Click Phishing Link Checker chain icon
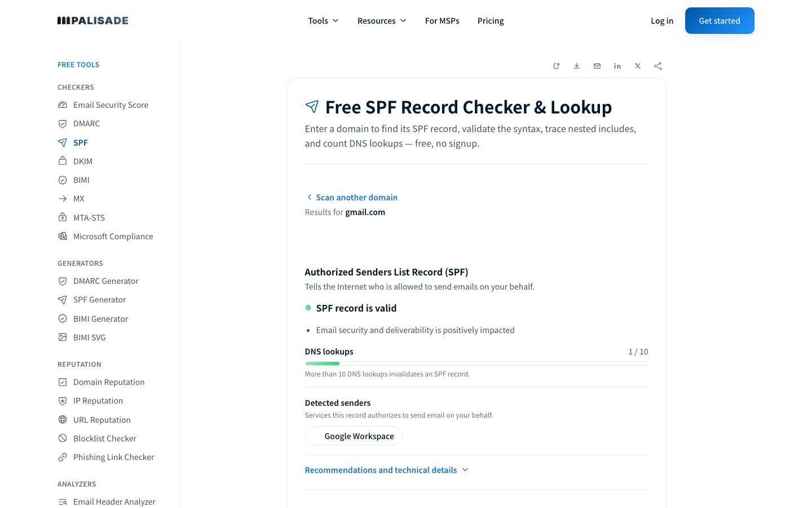 (x=63, y=457)
